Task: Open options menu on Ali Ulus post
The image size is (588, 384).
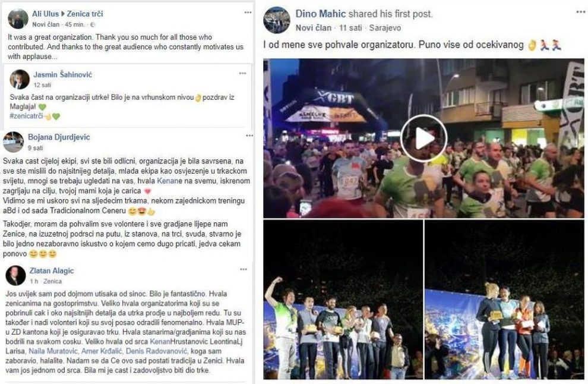Action: click(248, 12)
